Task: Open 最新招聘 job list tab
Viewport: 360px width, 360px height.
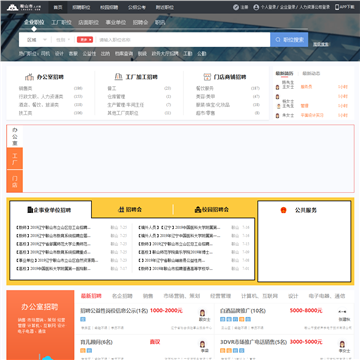Action: [91, 296]
